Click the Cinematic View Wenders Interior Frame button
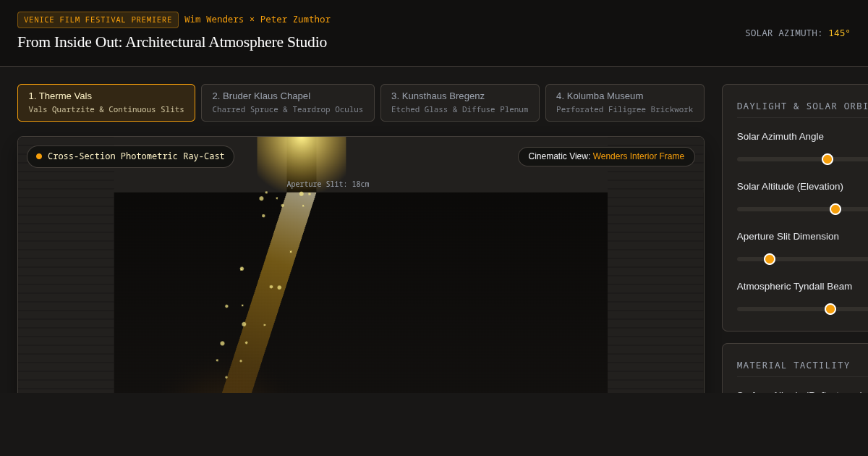Image resolution: width=868 pixels, height=456 pixels. (x=606, y=156)
